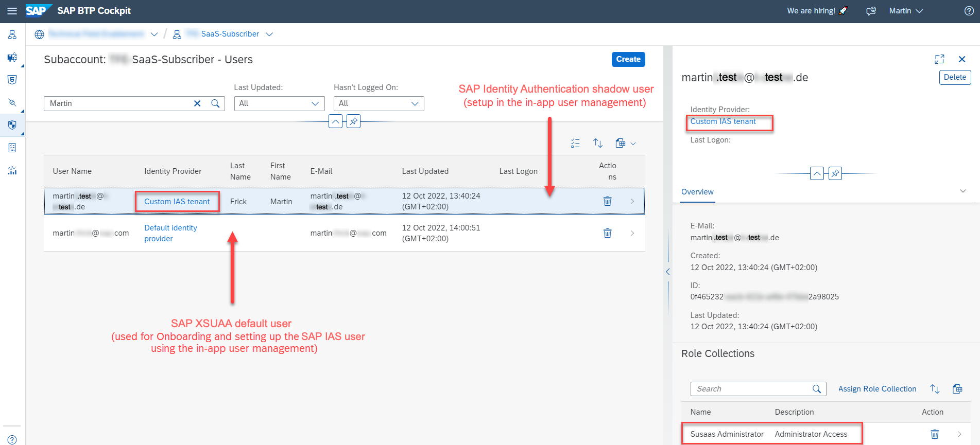Screen dimensions: 980x445
Task: Expand the users table export options arrow
Action: [633, 144]
